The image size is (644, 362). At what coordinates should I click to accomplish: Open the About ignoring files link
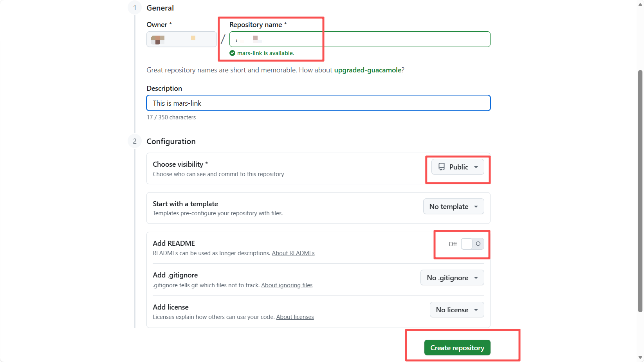[x=287, y=285]
